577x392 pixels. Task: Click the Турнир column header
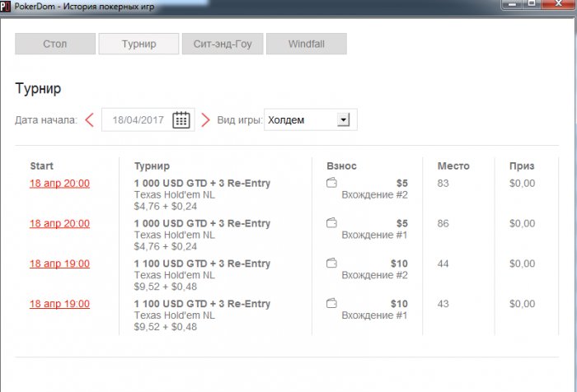[152, 166]
